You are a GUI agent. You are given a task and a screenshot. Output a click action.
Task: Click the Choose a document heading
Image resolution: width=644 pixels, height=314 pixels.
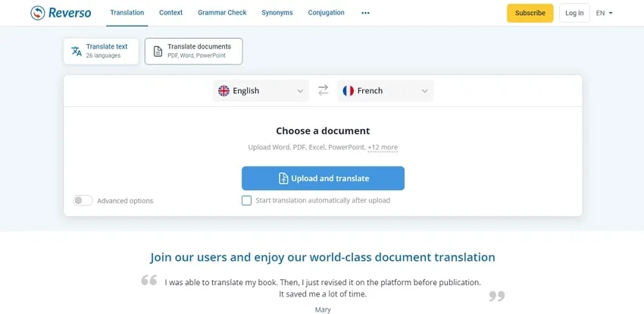[323, 130]
